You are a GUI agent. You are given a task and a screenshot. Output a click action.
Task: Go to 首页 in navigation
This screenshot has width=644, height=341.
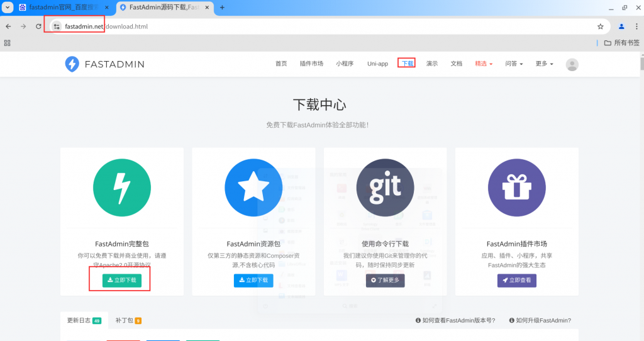(x=281, y=64)
